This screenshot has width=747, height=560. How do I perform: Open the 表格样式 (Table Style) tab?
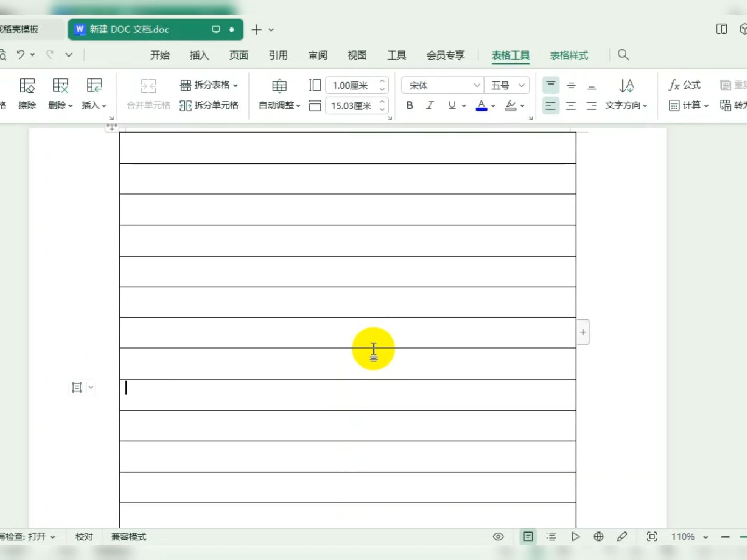(569, 55)
